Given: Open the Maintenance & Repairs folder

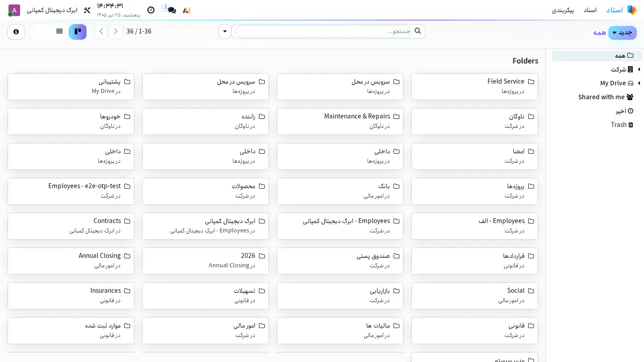Looking at the screenshot, I should [x=340, y=122].
